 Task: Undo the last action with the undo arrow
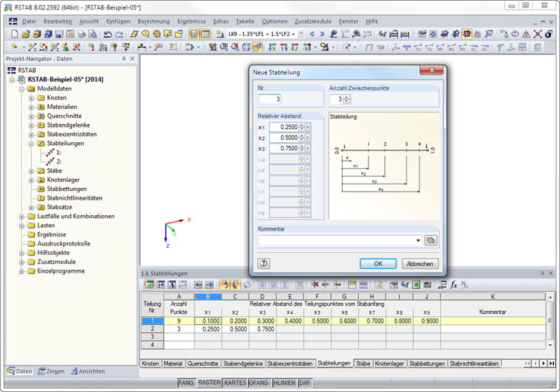click(x=108, y=34)
